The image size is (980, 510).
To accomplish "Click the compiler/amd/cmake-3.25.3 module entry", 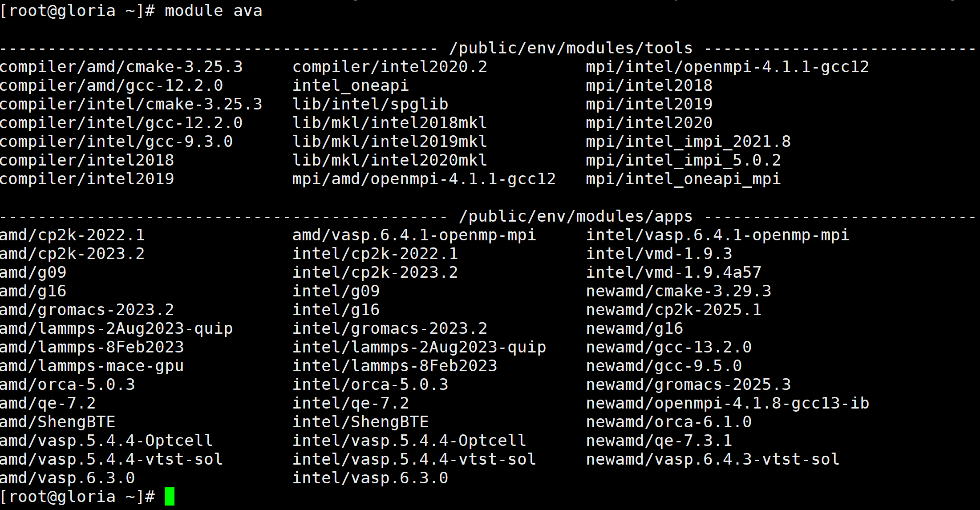I will coord(121,67).
